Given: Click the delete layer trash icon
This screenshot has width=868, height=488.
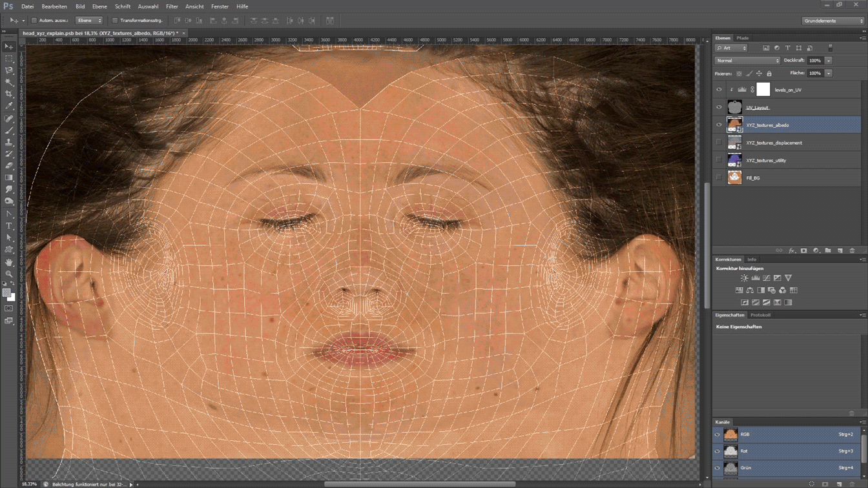Looking at the screenshot, I should (852, 250).
